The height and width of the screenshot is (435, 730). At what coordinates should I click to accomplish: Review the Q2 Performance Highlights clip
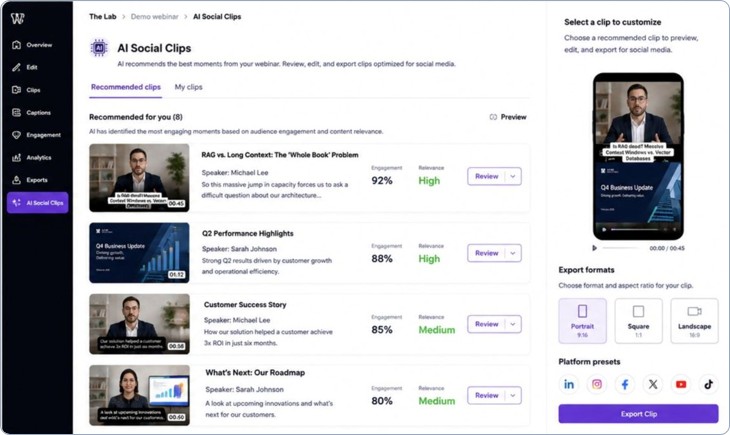487,253
